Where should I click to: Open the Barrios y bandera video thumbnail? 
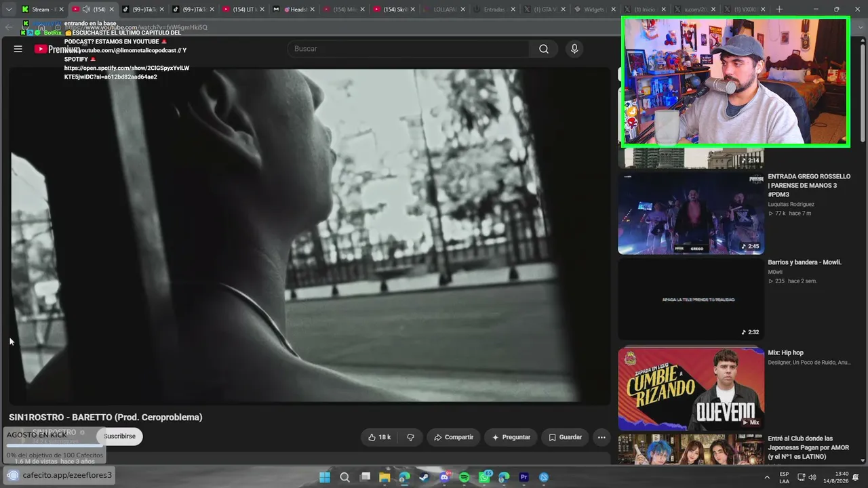(x=691, y=299)
